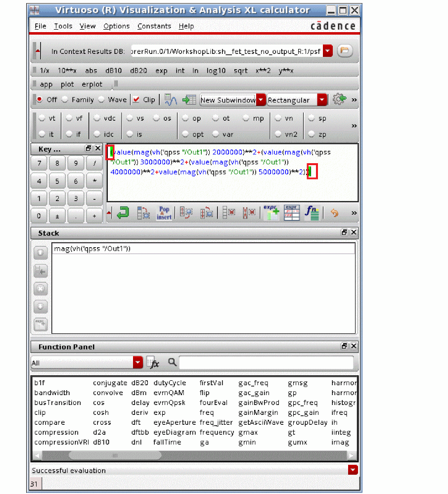Click the stack delete X side button
448x494 pixels.
tap(41, 289)
